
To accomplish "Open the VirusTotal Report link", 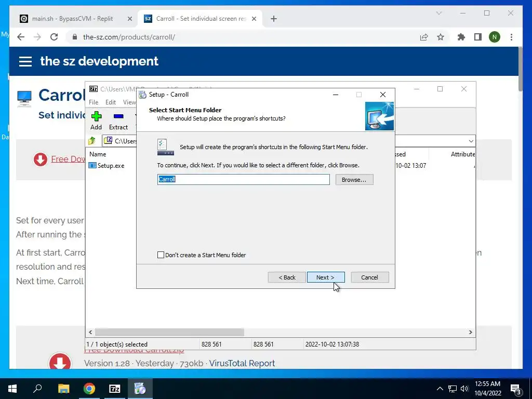I will (x=242, y=363).
